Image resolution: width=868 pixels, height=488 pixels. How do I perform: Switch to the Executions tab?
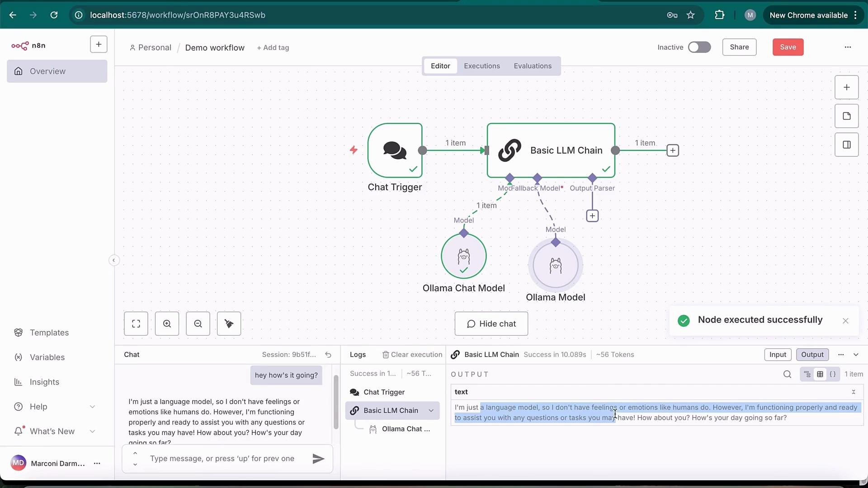[x=482, y=66]
